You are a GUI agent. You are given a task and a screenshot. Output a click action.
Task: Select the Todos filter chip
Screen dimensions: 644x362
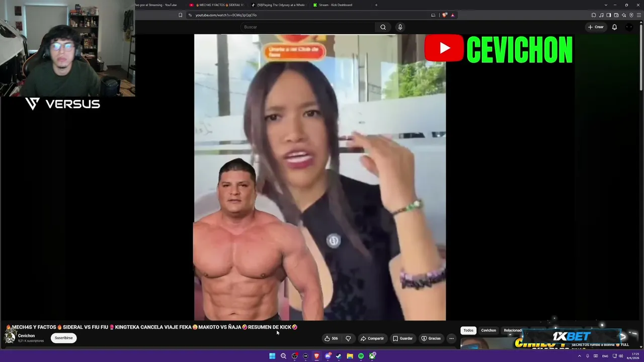tap(468, 330)
